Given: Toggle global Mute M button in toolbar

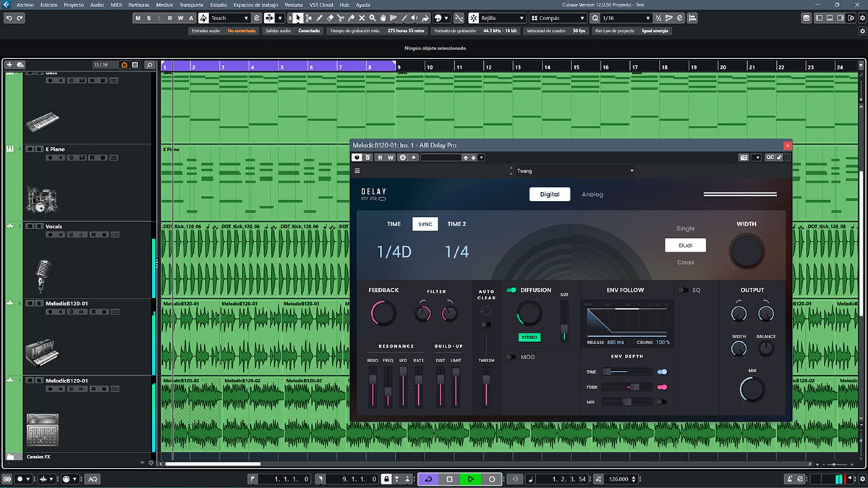Looking at the screenshot, I should [138, 18].
